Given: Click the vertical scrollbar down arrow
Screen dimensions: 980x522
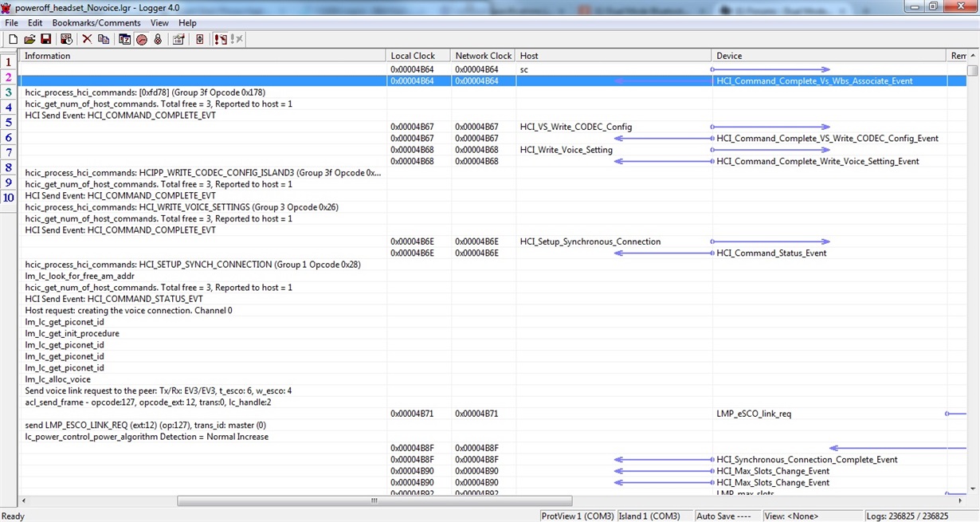Looking at the screenshot, I should tap(973, 489).
